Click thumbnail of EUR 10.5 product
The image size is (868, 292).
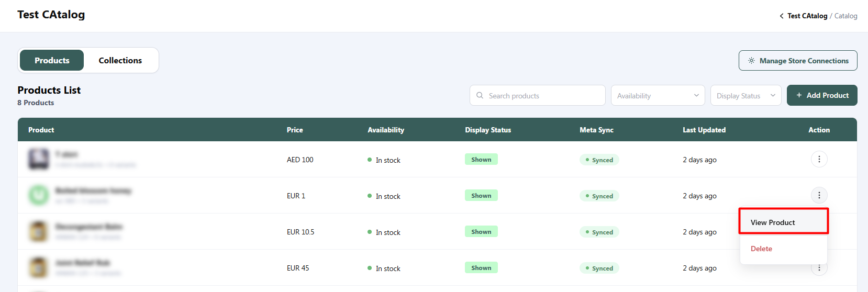[x=38, y=231]
